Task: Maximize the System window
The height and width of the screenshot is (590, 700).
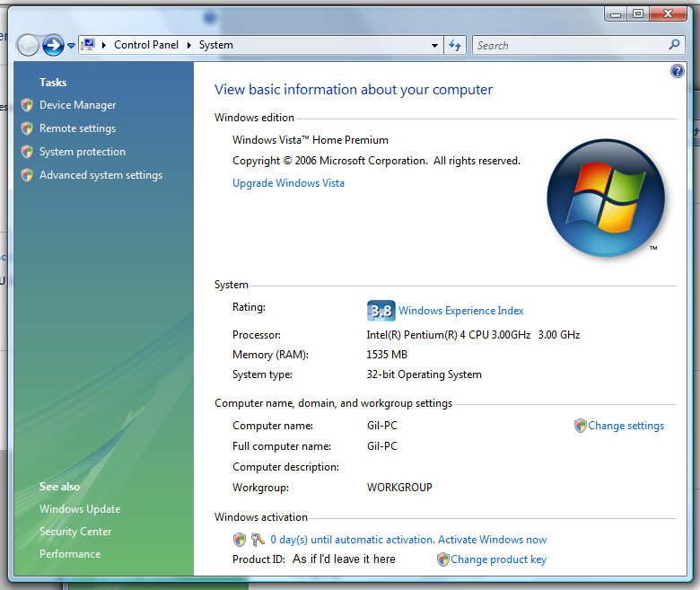Action: 638,13
